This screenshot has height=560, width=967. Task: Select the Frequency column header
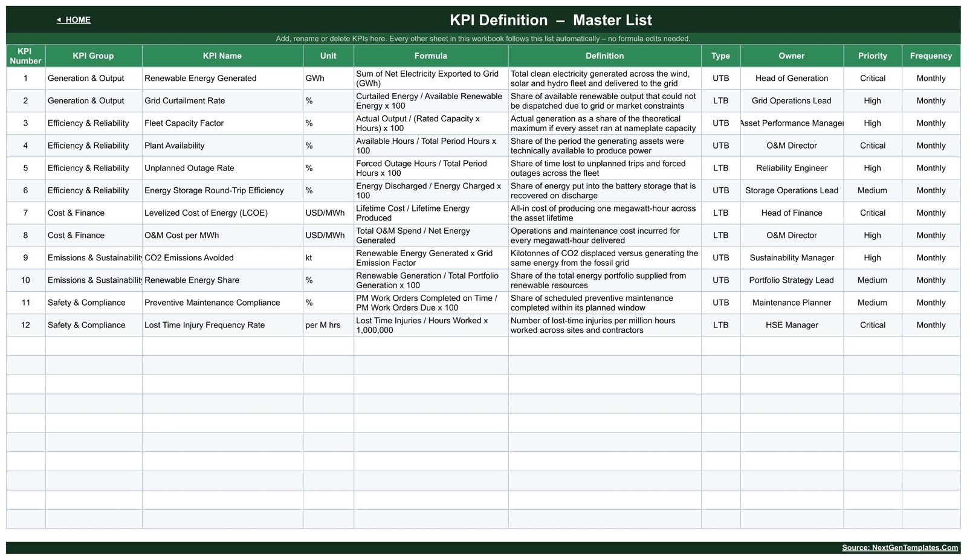click(x=931, y=56)
